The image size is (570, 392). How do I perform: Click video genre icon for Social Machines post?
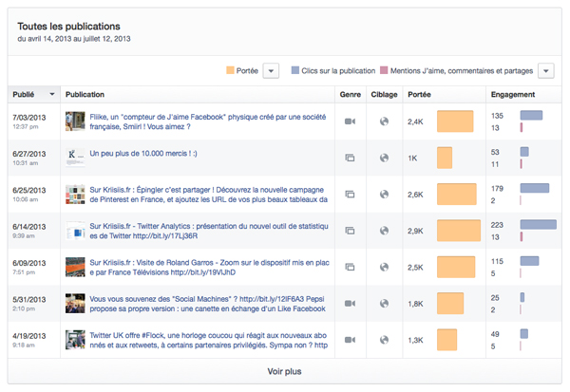(x=350, y=304)
